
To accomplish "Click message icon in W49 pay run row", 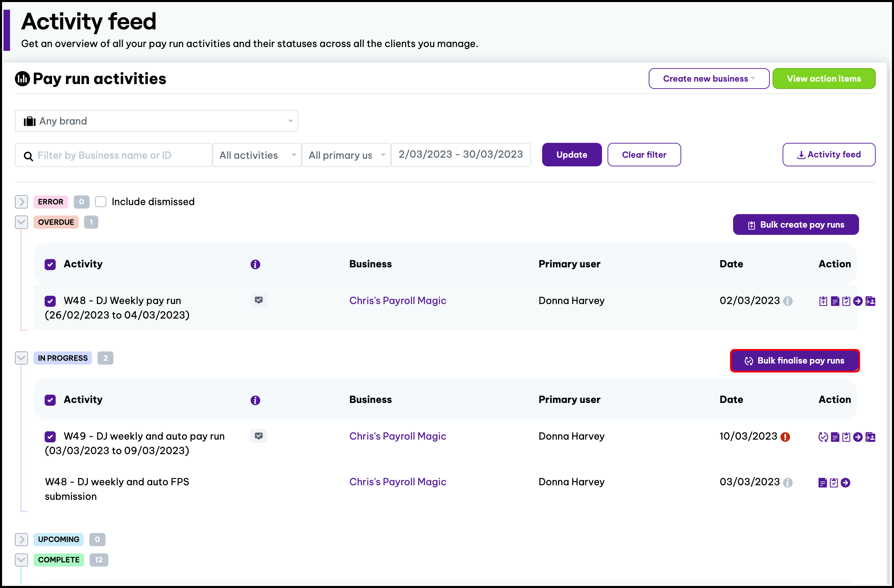I will click(258, 436).
